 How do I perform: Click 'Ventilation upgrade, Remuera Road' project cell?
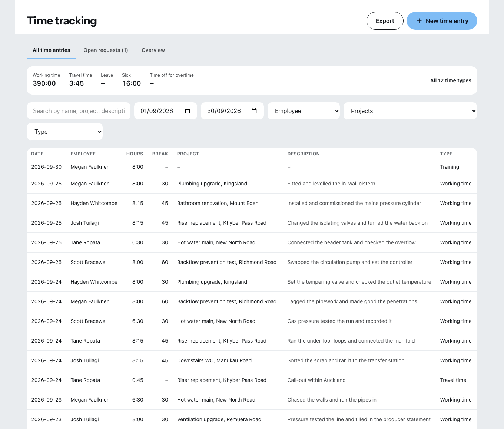click(x=219, y=419)
